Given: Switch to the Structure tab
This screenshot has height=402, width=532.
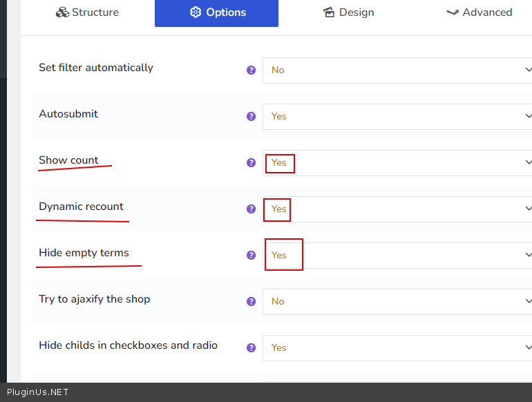Looking at the screenshot, I should (x=87, y=12).
